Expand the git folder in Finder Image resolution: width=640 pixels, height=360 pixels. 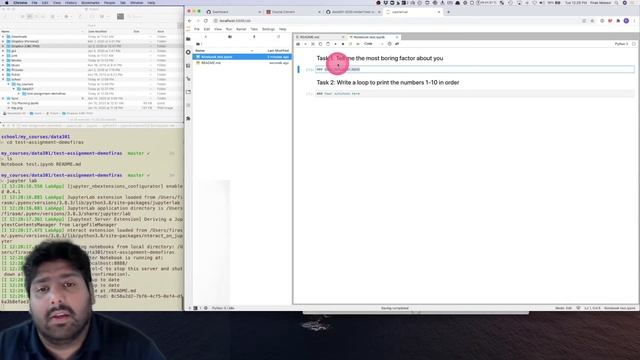coord(3,51)
